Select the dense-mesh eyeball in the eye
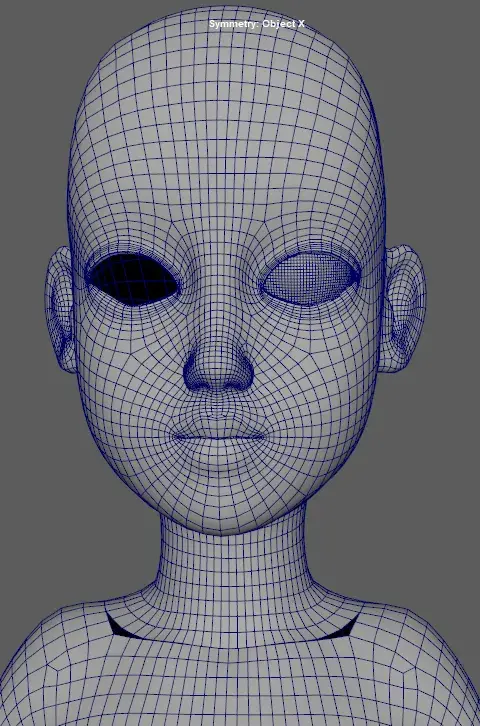This screenshot has width=480, height=726. [x=309, y=278]
